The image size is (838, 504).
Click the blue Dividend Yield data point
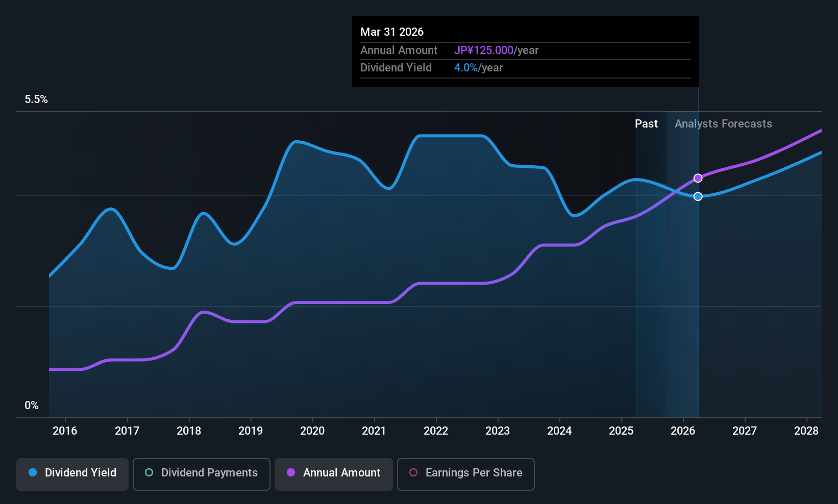coord(698,196)
